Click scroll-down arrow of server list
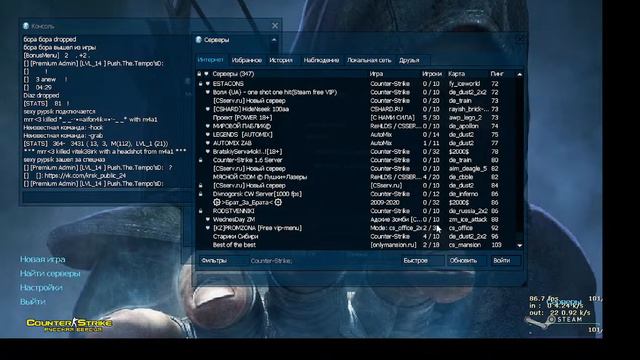640x360 pixels. (520, 245)
